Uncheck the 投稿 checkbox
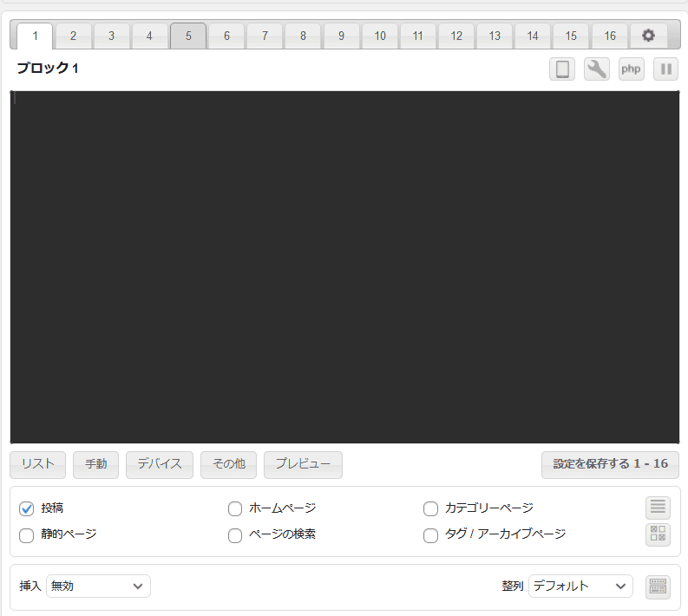Image resolution: width=688 pixels, height=616 pixels. click(x=26, y=508)
